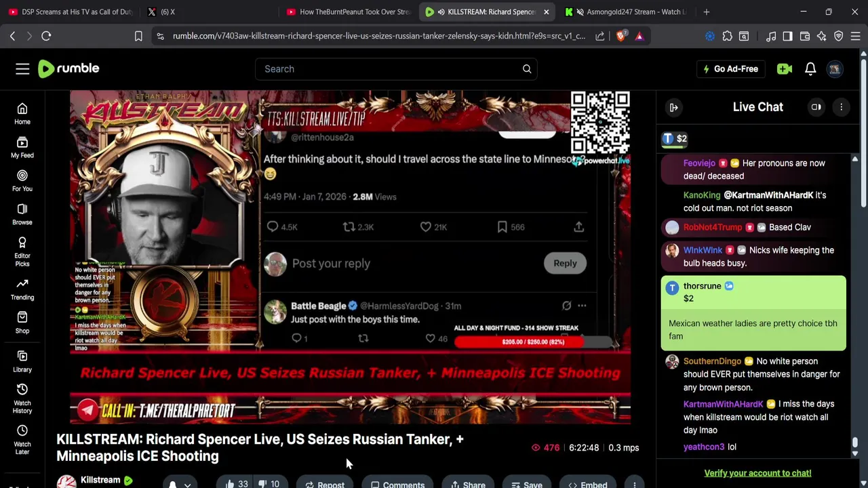Expand notification bell dropdown beside Killstream channel

tap(180, 483)
